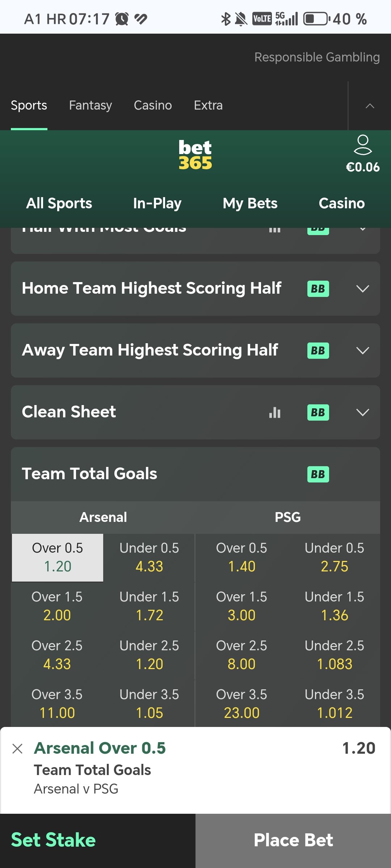The width and height of the screenshot is (391, 868).
Task: Open the account profile icon
Action: 363,145
